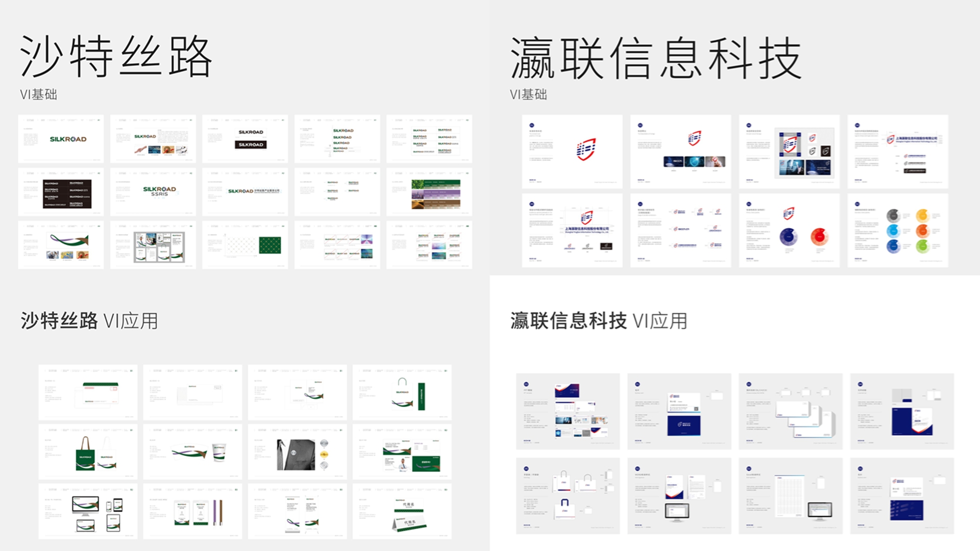Click the 沙特丝路 VI应用 section title
The image size is (980, 551).
click(89, 321)
